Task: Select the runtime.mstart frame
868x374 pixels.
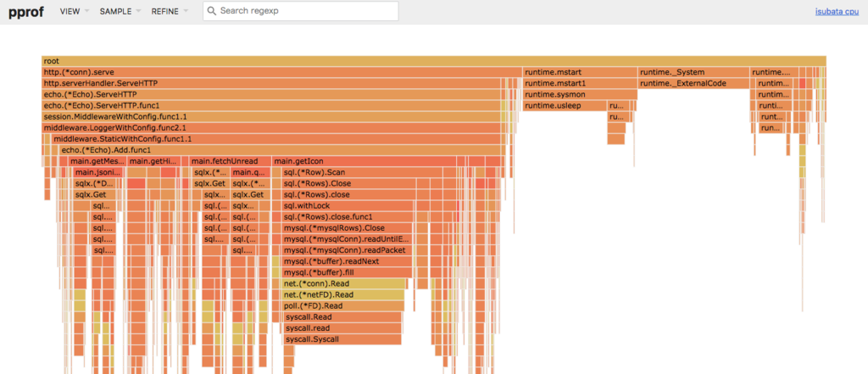Action: click(580, 72)
